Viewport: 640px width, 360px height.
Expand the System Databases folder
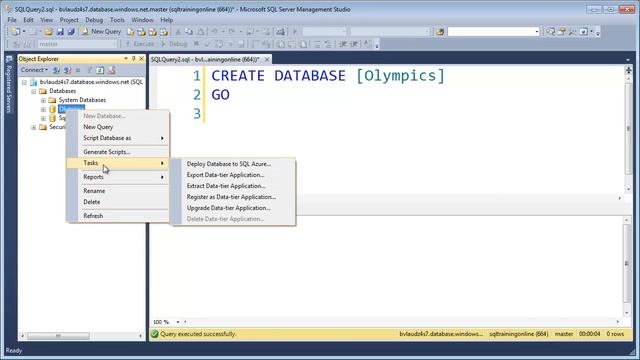click(43, 100)
